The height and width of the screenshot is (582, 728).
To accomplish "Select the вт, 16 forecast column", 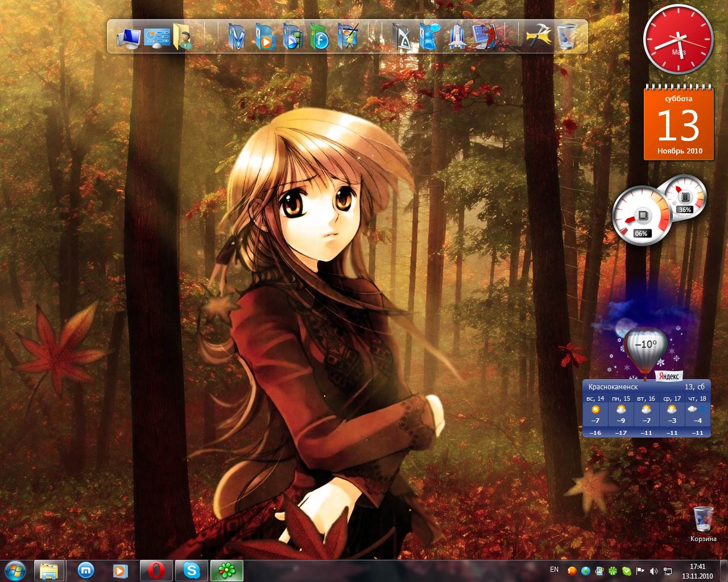I will [x=647, y=415].
